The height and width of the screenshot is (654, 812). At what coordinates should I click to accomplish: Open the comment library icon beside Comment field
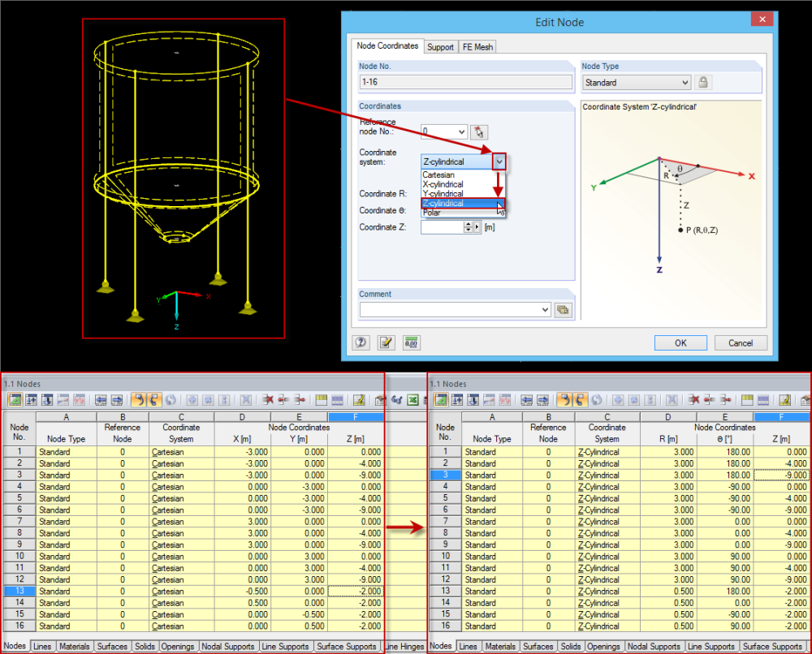563,309
